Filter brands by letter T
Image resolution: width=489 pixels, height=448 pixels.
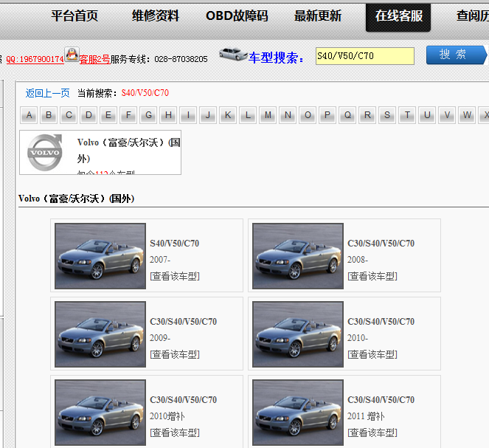407,115
